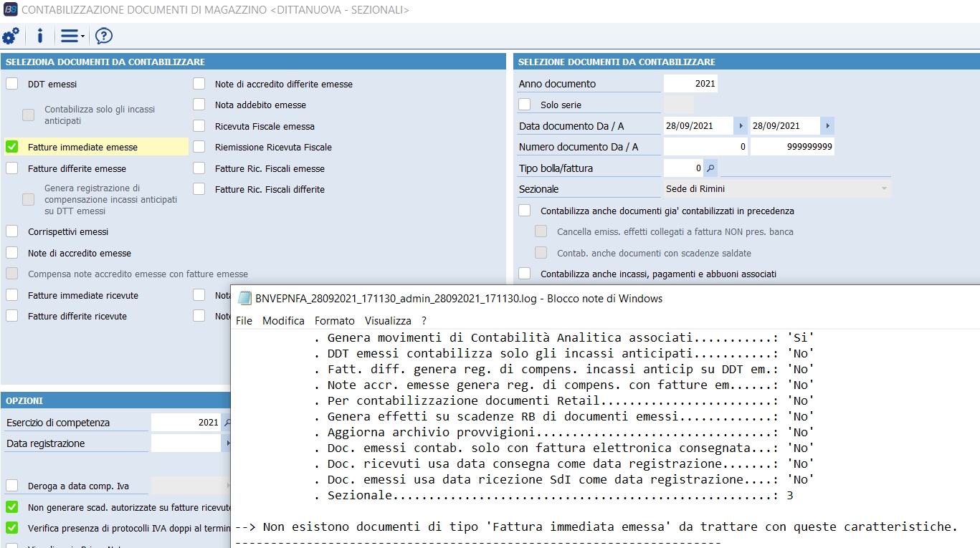Open the hamburger menu in the toolbar
The width and height of the screenshot is (980, 548).
pos(72,36)
